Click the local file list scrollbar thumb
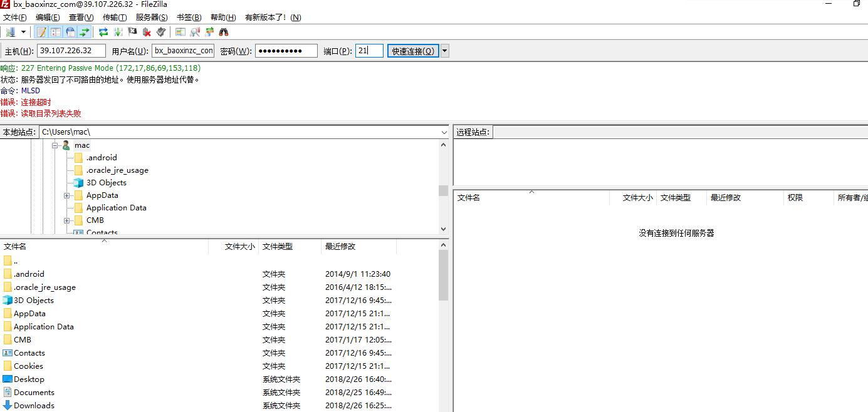Image resolution: width=868 pixels, height=412 pixels. coord(444,276)
